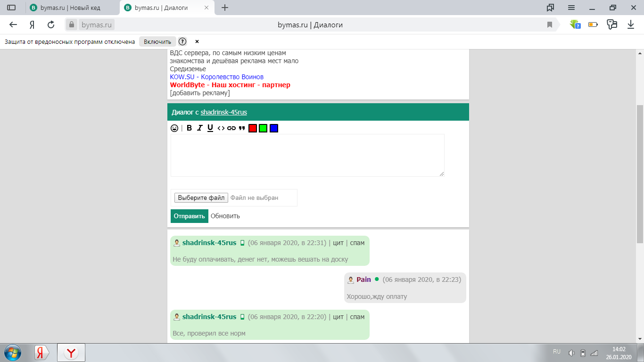Focus the message text area
The image size is (644, 362).
[307, 155]
